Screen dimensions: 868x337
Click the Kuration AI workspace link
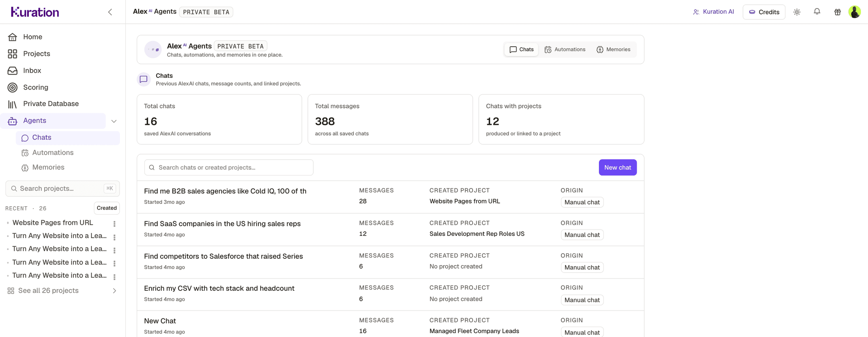(x=713, y=12)
